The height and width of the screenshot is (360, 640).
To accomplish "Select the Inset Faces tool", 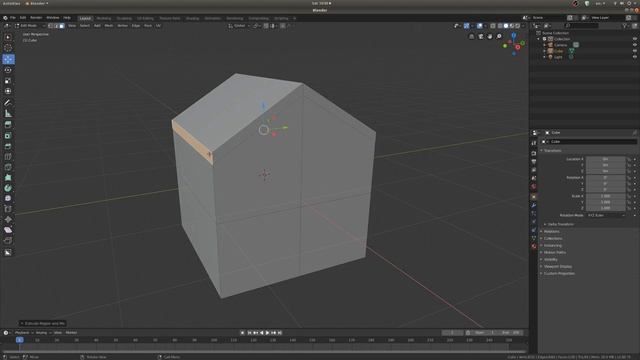I will (x=8, y=136).
